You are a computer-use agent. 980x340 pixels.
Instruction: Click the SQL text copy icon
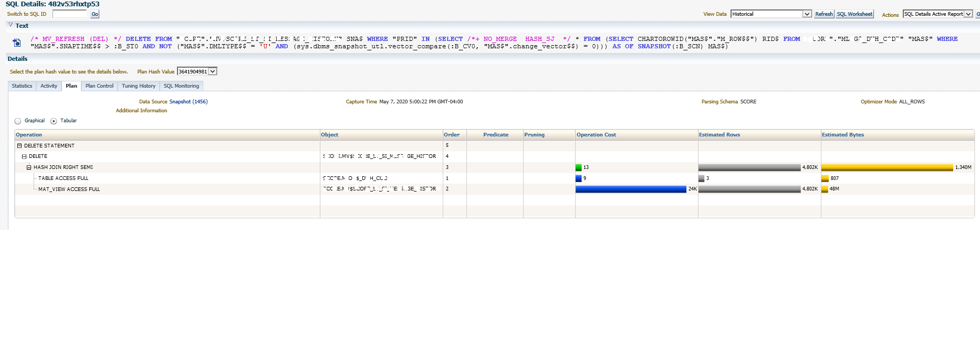[17, 42]
